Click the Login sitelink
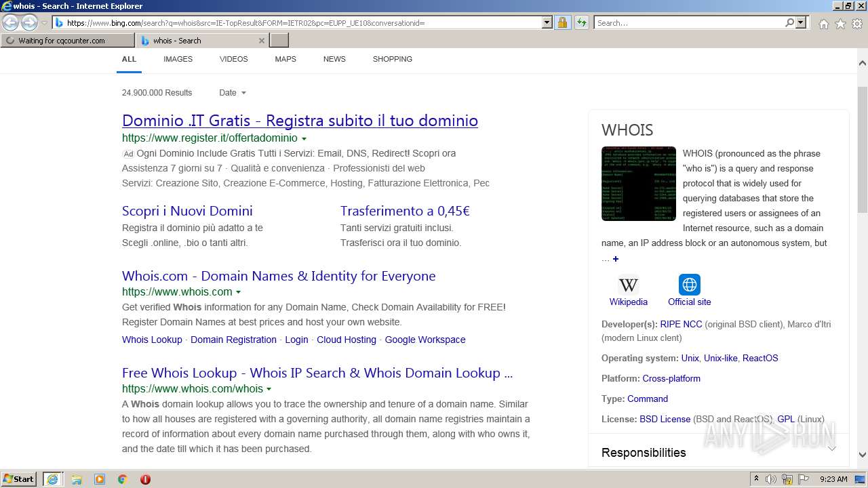Viewport: 868px width, 488px height. [296, 340]
